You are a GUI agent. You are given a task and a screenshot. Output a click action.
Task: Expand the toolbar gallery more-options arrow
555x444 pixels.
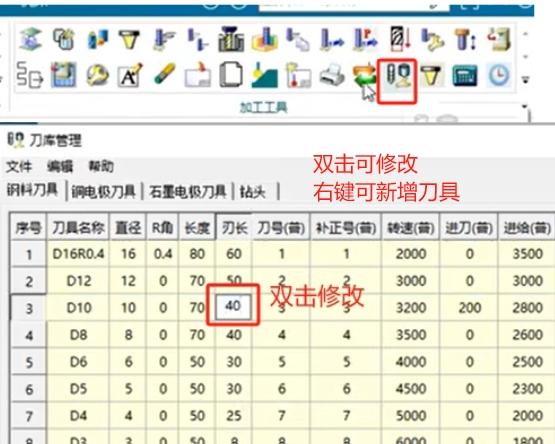526,80
